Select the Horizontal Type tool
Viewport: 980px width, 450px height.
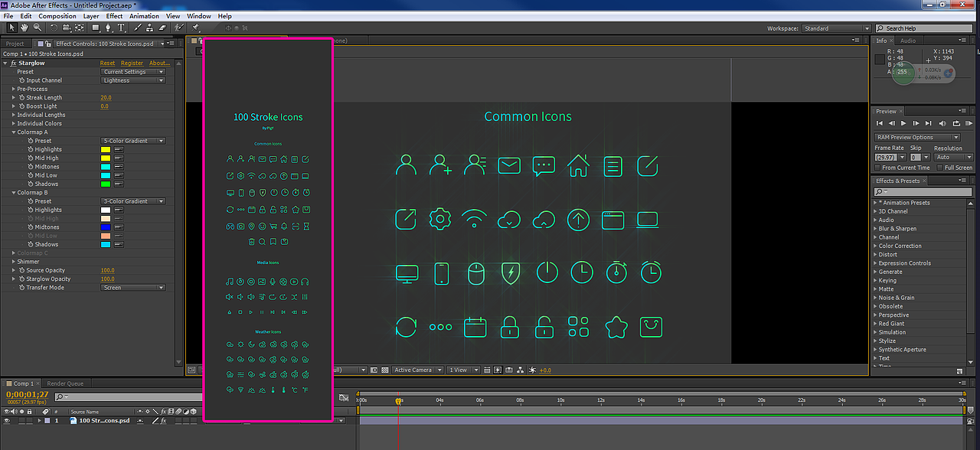click(x=121, y=28)
